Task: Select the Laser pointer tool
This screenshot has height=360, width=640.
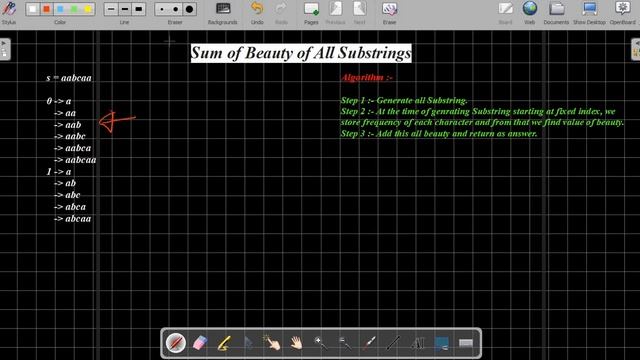Action: tap(369, 343)
